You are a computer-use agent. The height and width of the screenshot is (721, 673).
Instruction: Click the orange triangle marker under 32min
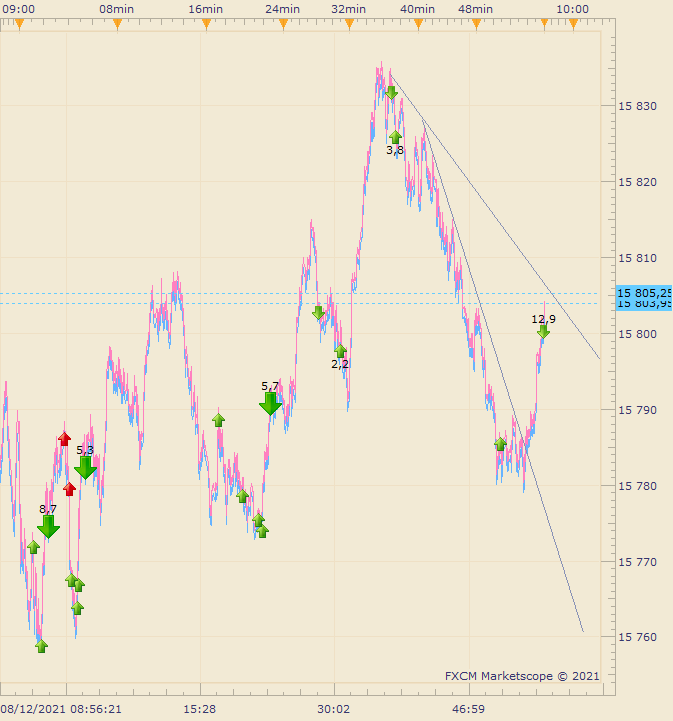click(x=349, y=24)
